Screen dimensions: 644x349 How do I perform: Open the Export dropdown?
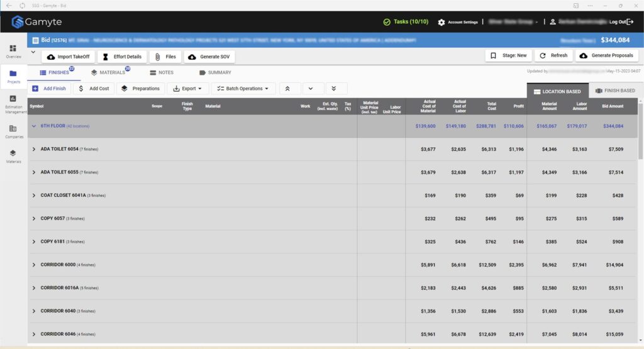[187, 89]
